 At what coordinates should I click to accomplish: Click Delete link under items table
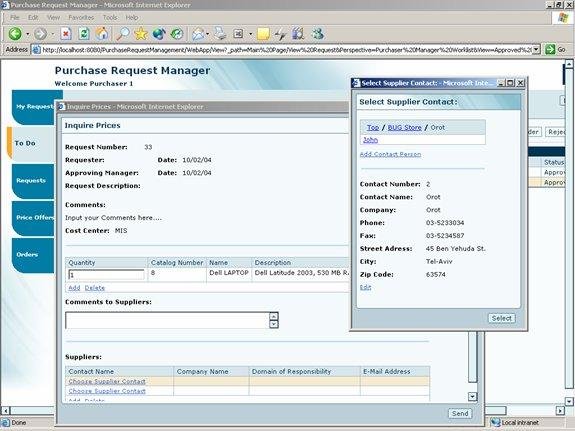coord(95,288)
